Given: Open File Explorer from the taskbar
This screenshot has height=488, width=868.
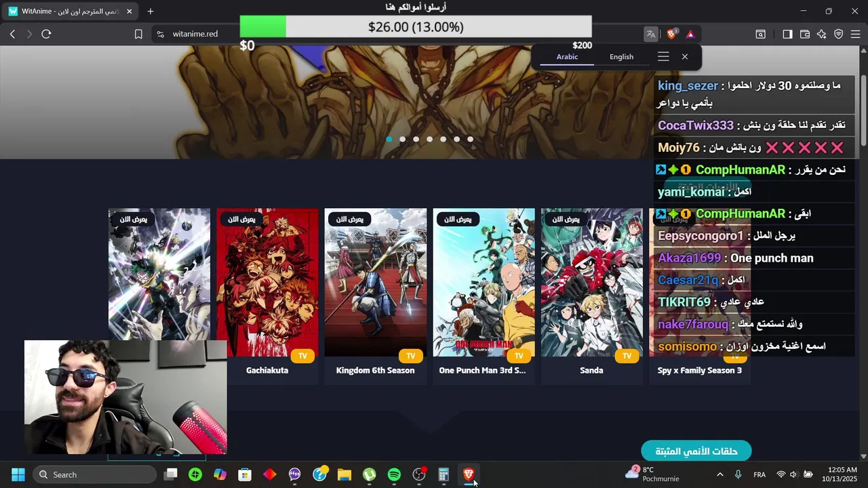Looking at the screenshot, I should (344, 474).
